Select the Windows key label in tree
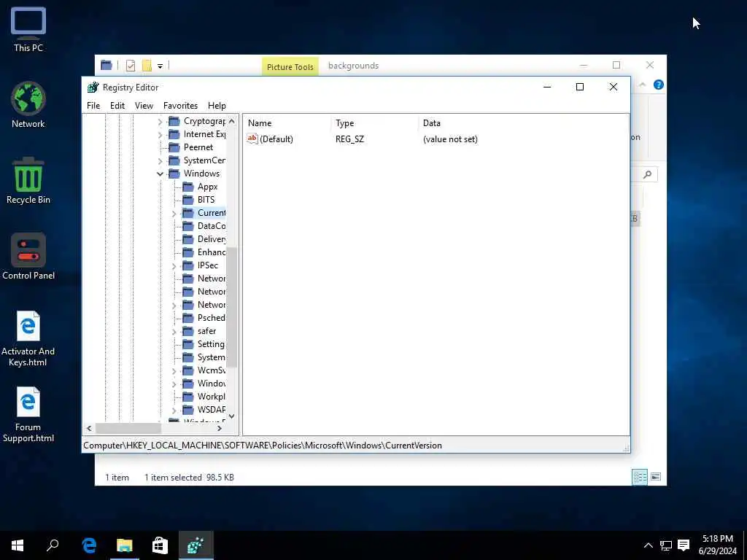The width and height of the screenshot is (747, 560). [x=201, y=174]
